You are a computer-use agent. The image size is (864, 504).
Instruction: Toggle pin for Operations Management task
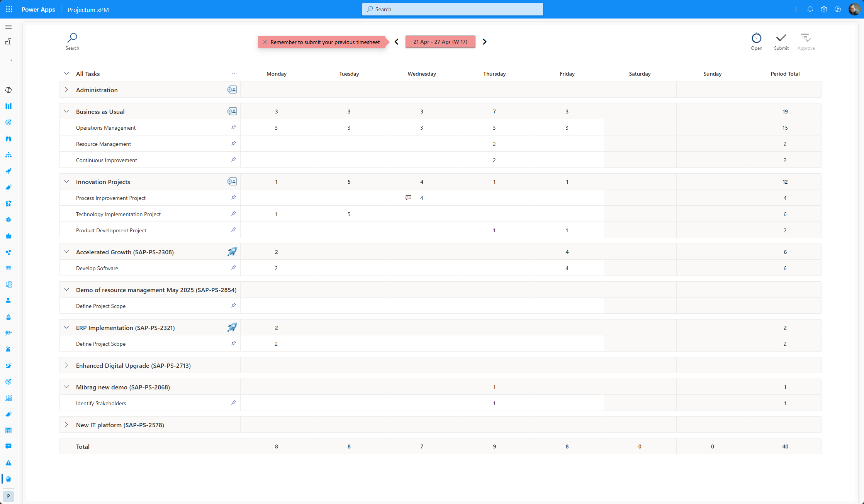233,127
